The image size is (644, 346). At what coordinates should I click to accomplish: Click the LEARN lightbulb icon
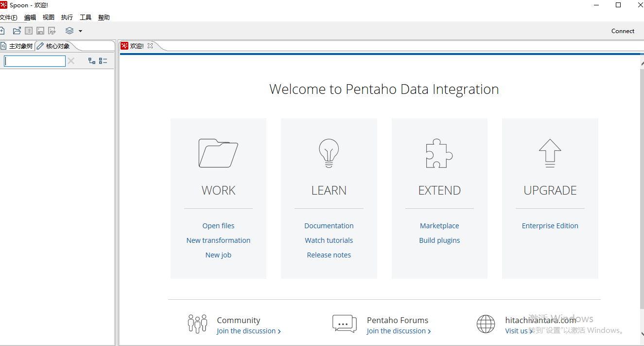(x=329, y=153)
